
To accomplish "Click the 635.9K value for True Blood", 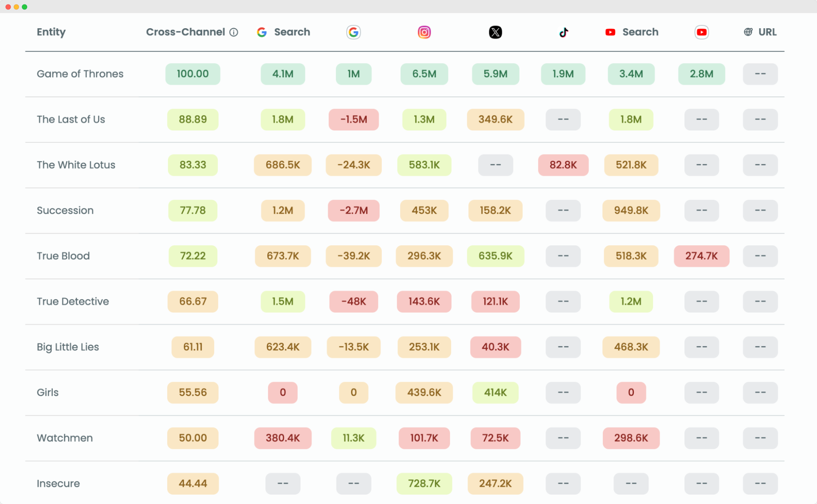I will [x=495, y=256].
